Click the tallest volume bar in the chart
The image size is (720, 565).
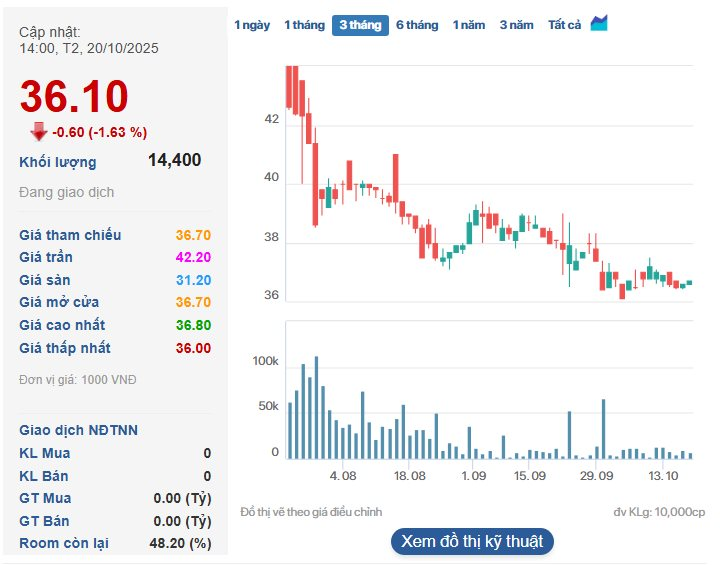pos(316,407)
